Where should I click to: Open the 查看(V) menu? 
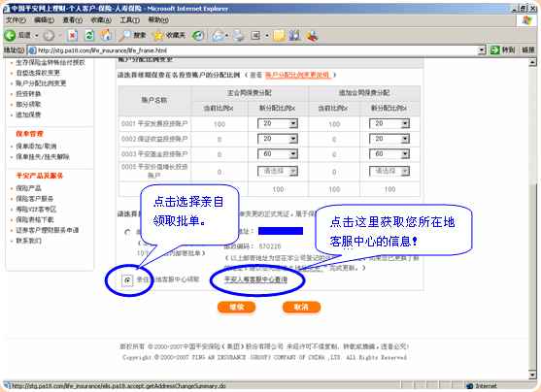72,20
